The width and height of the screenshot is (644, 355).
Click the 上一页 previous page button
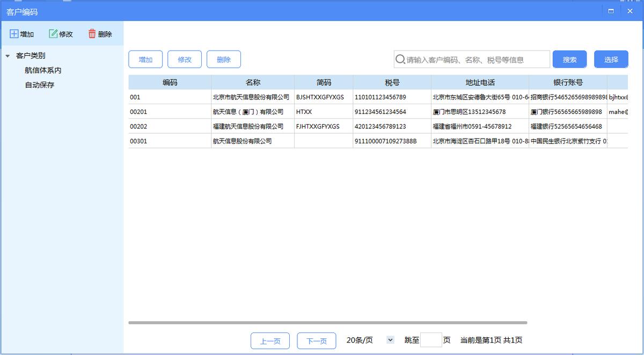click(x=270, y=340)
